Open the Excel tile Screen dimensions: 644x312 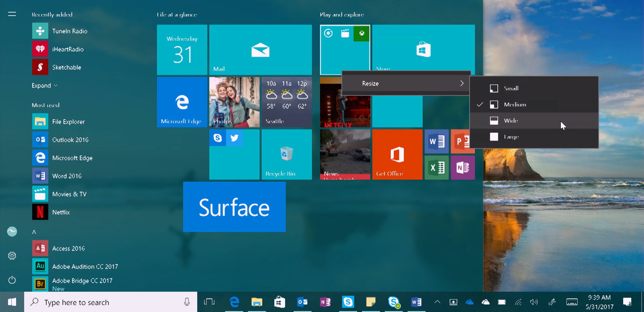click(436, 167)
